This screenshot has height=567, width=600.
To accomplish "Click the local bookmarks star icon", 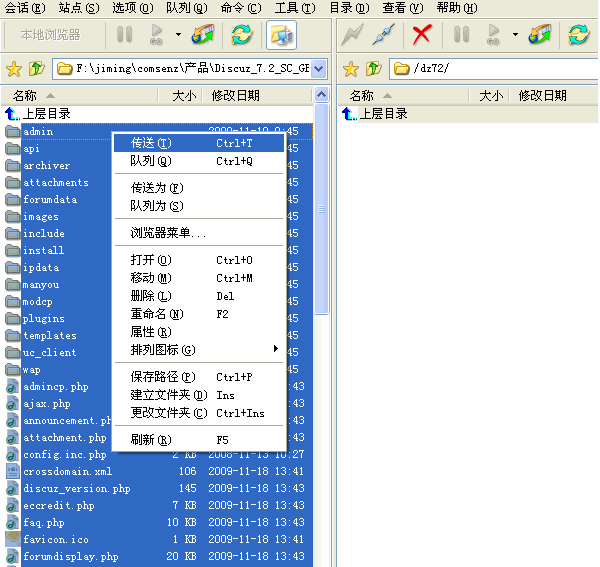I will point(14,69).
